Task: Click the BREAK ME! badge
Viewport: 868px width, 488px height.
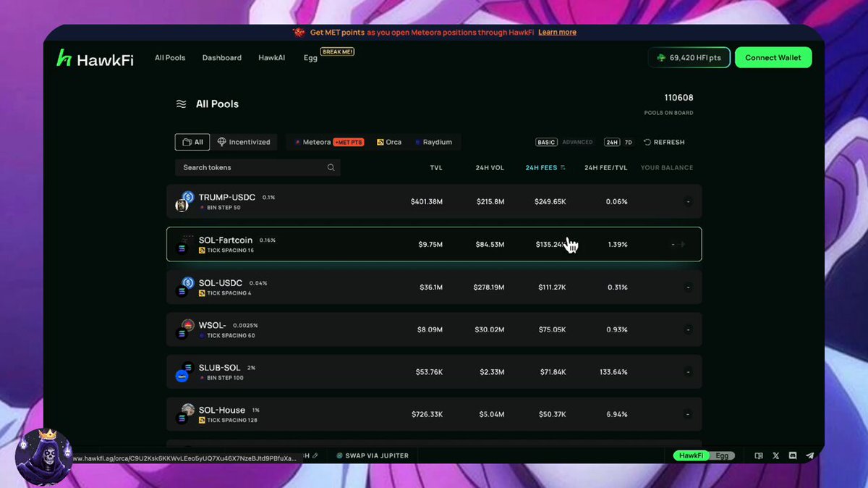Action: pos(337,52)
